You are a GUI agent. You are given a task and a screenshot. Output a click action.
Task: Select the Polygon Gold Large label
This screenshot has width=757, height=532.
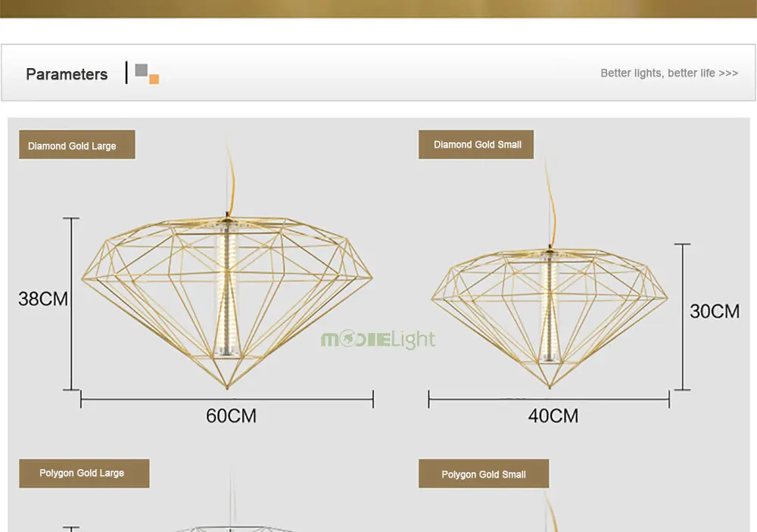point(85,473)
